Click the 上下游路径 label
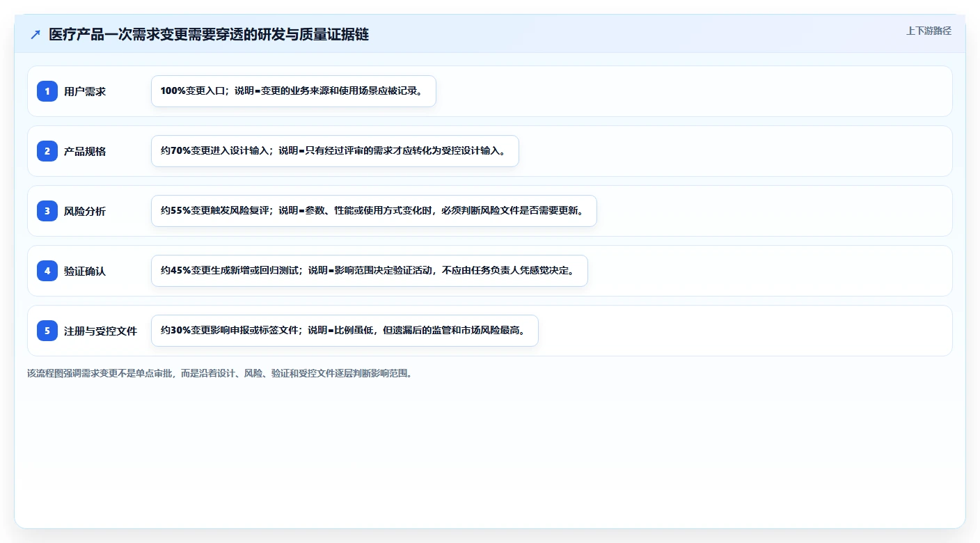This screenshot has height=543, width=980. pyautogui.click(x=928, y=31)
